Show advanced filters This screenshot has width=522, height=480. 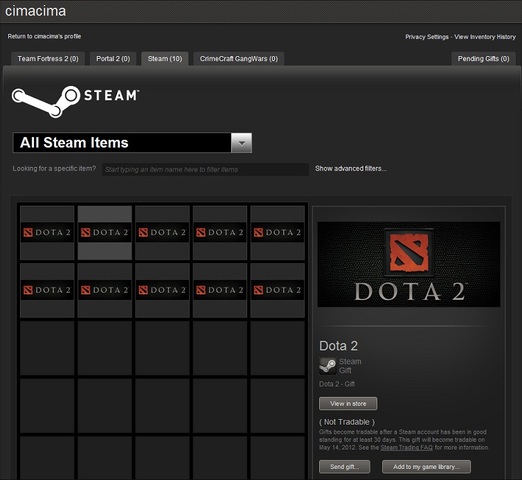[351, 169]
